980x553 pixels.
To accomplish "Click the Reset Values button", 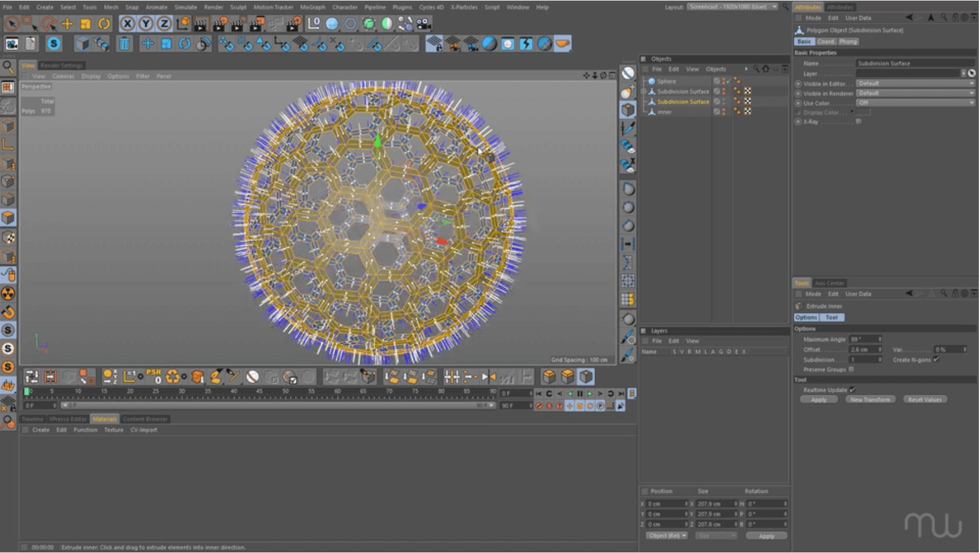I will coord(924,399).
